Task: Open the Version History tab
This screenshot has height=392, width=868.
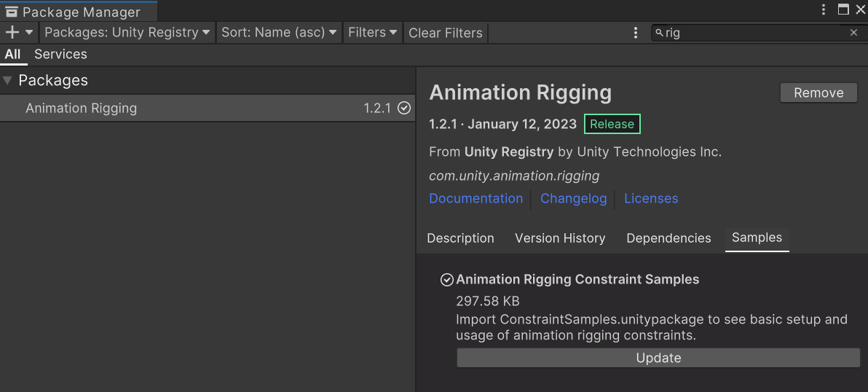Action: coord(560,238)
